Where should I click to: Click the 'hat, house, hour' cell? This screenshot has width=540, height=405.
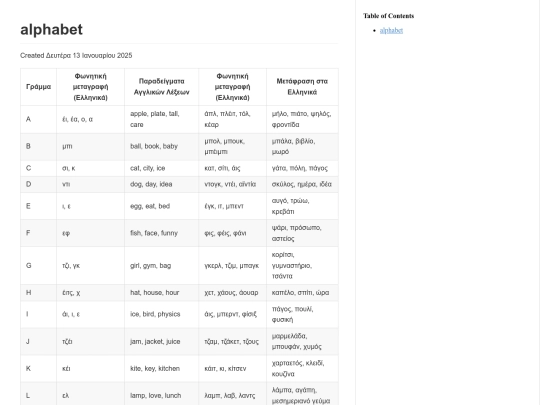click(162, 293)
